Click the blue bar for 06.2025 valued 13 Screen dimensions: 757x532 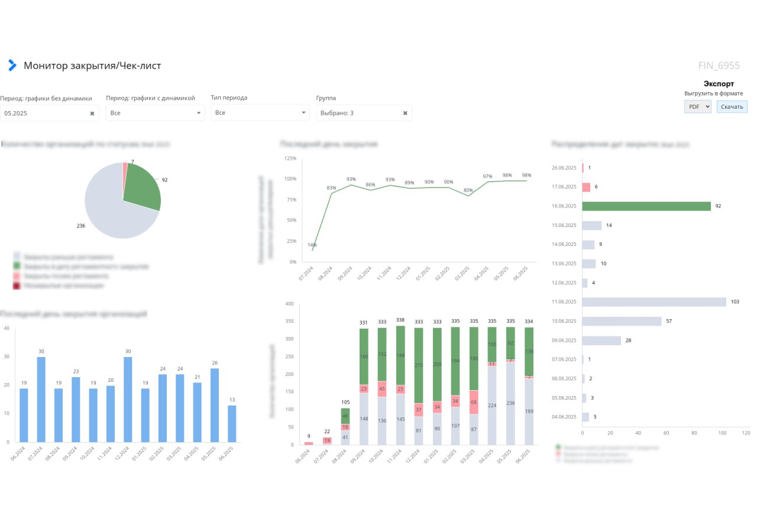(232, 424)
